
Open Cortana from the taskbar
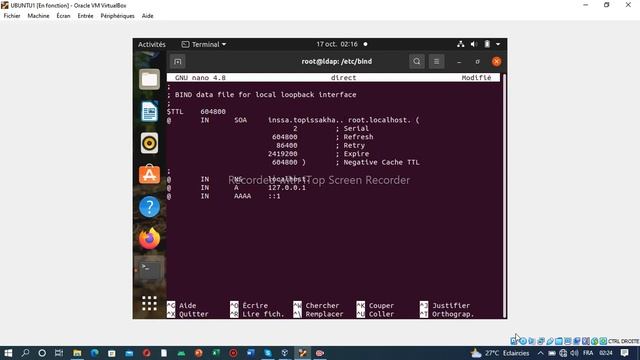42,353
